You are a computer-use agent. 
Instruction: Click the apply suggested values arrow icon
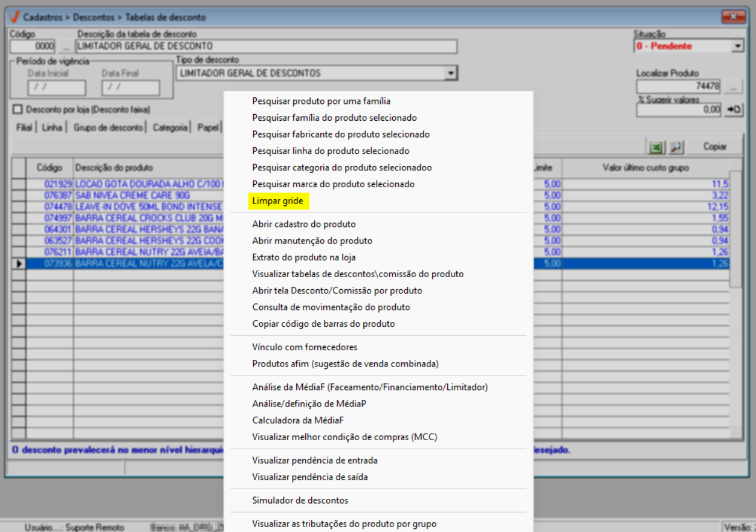(734, 110)
